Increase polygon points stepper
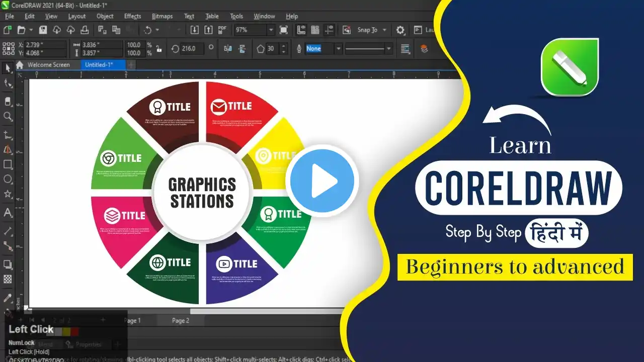This screenshot has height=362, width=644. tap(284, 46)
